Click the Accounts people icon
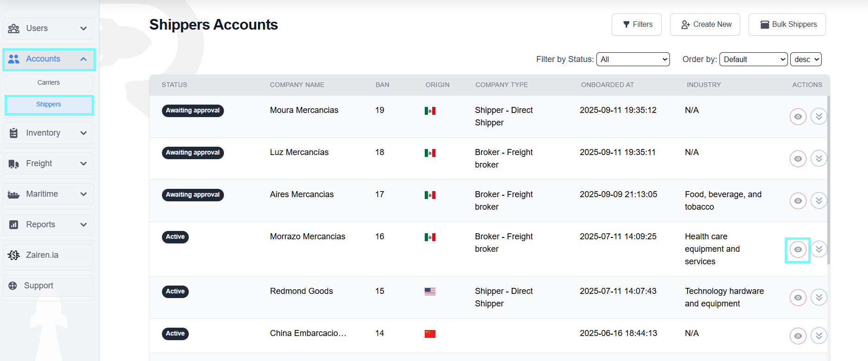 [14, 59]
